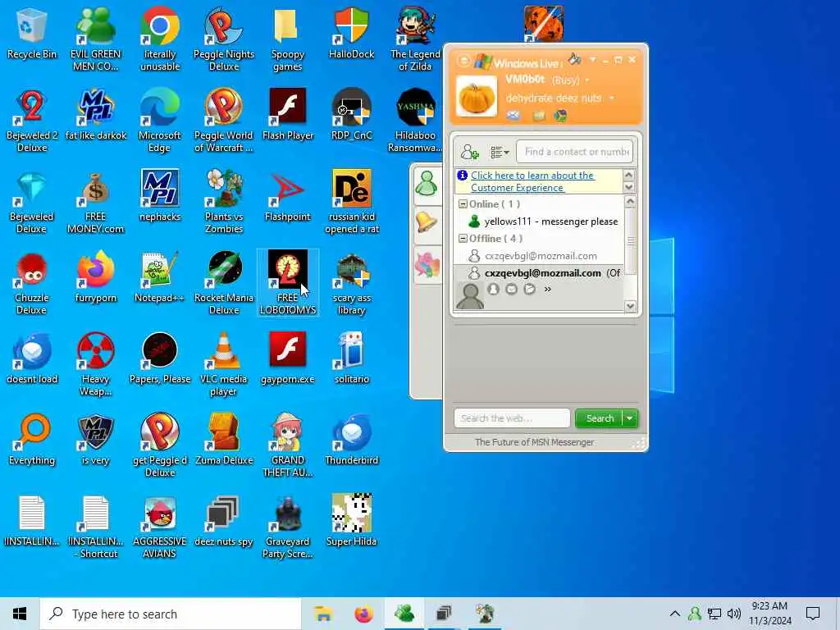Click the view profile icon under selected contact

493,290
